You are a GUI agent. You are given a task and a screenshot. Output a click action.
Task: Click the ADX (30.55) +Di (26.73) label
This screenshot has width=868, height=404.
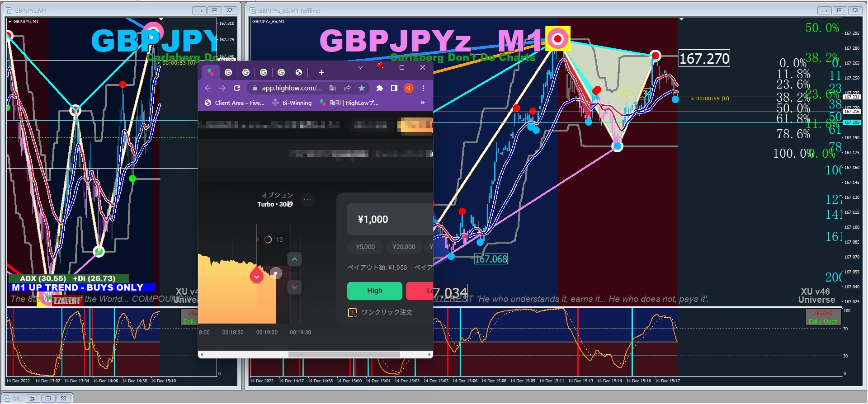[x=68, y=278]
